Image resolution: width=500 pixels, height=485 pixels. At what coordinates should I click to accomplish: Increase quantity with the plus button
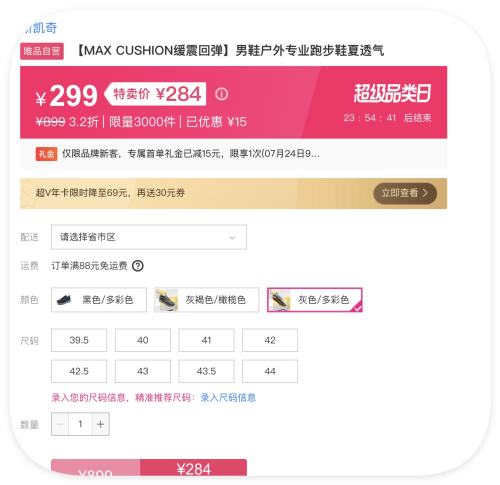pyautogui.click(x=100, y=424)
